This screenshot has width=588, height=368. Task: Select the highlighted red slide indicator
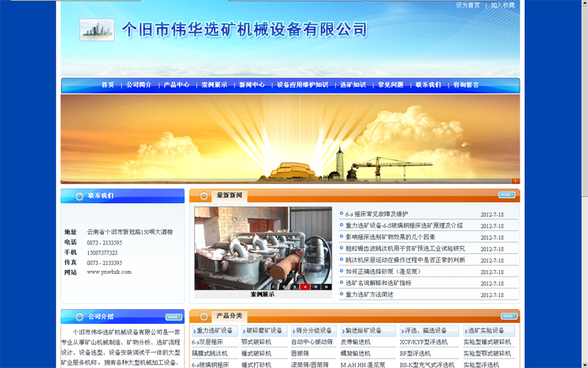point(305,286)
